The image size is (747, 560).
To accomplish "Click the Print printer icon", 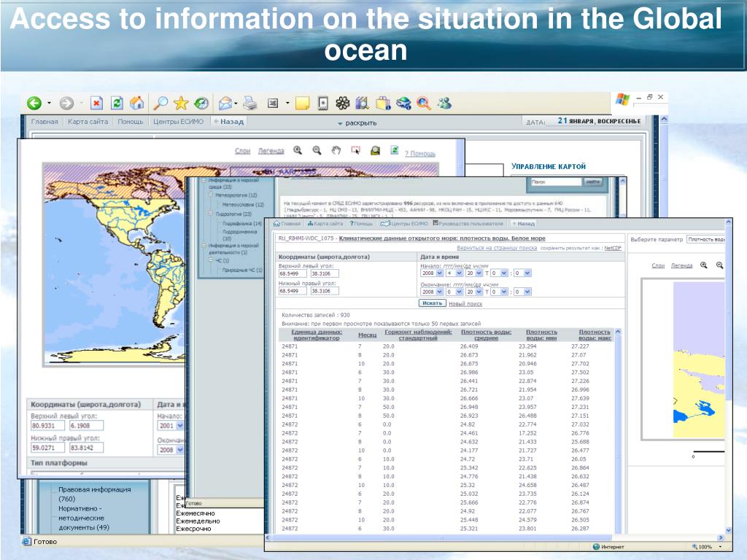I will 249,103.
